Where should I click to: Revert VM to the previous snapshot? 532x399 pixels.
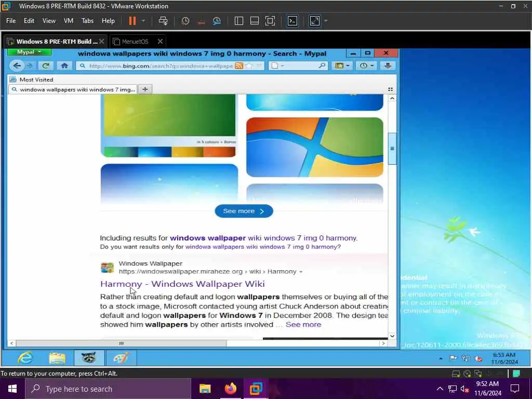pyautogui.click(x=201, y=21)
